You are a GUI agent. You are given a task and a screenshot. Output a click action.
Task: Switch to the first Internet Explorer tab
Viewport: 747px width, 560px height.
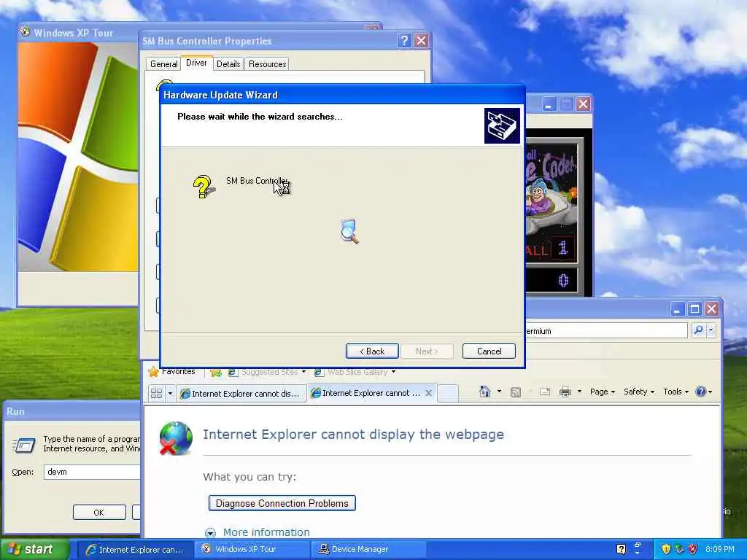click(241, 393)
